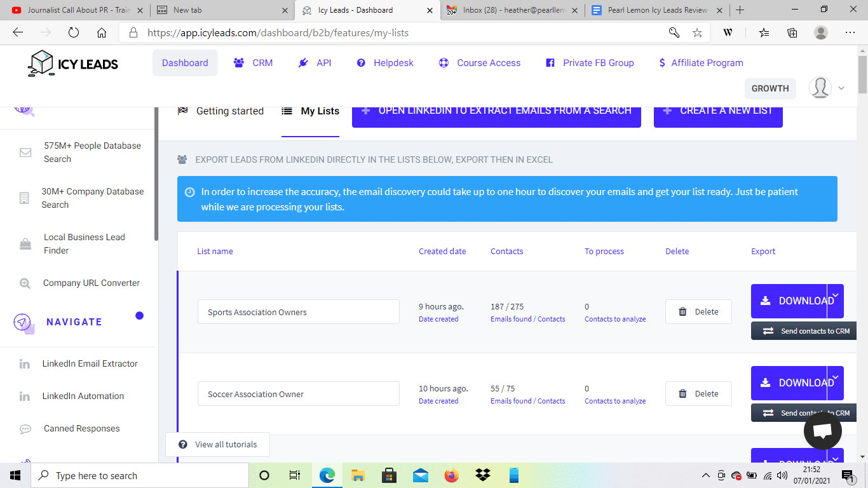Click the magnifier icon beside URL Converter
The image size is (868, 488).
click(x=25, y=283)
